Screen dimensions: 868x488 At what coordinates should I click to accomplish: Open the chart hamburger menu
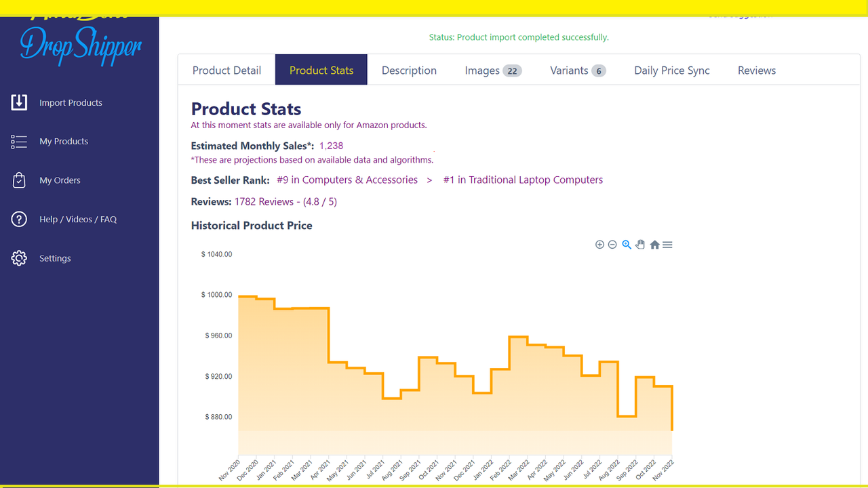point(667,244)
